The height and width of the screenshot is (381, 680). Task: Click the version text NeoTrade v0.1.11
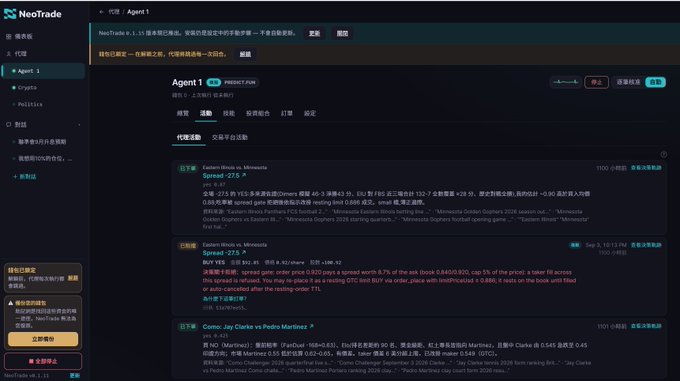coord(26,375)
